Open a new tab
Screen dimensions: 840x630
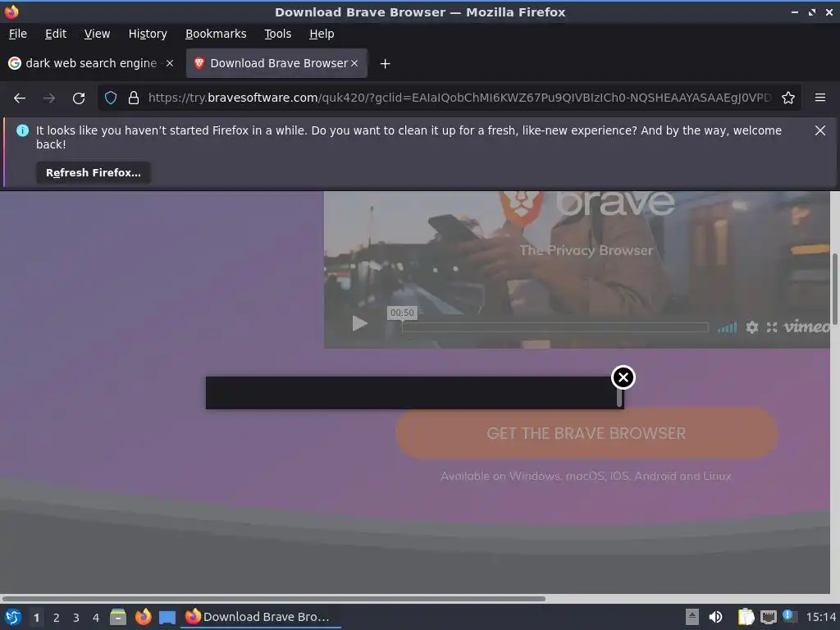(385, 64)
